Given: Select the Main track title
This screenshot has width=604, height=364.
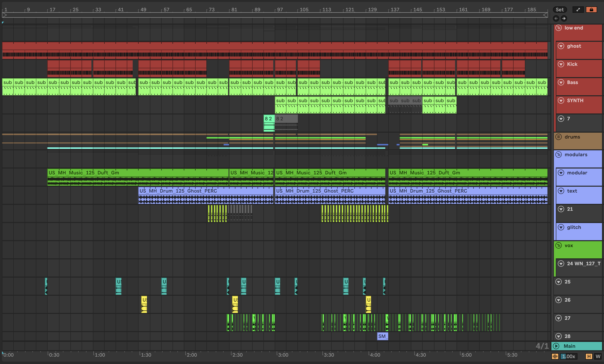Looking at the screenshot, I should click(x=569, y=346).
